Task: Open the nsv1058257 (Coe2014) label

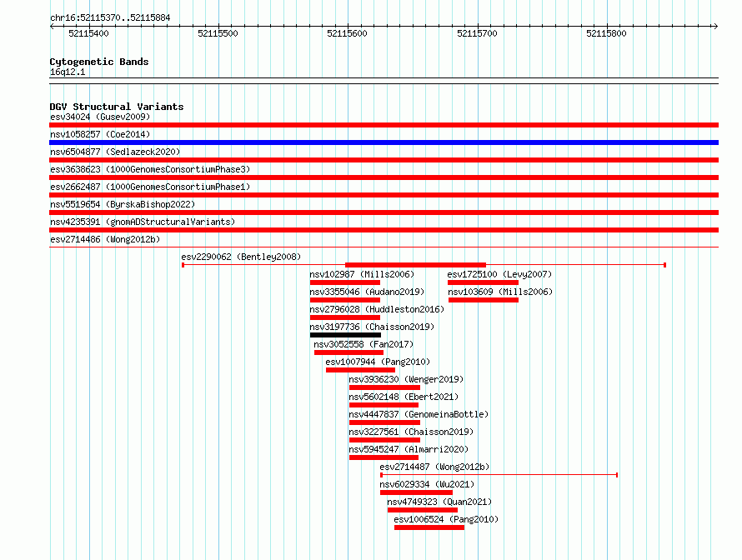Action: click(100, 134)
